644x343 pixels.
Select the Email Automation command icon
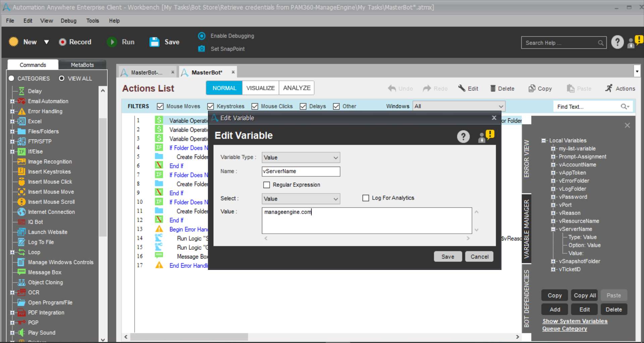tap(21, 101)
